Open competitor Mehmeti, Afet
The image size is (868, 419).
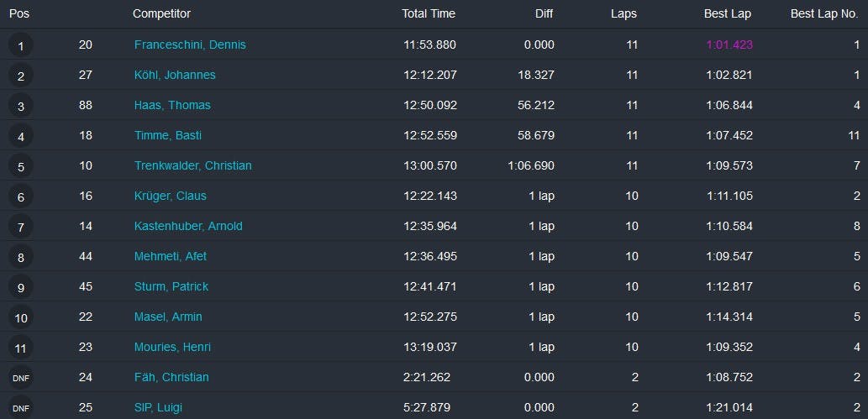(171, 256)
